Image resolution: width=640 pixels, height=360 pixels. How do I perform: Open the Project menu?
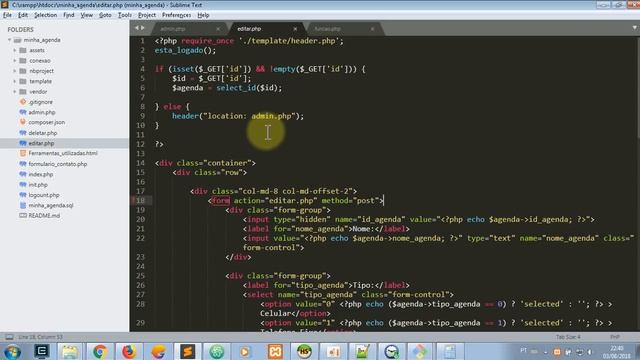(147, 15)
